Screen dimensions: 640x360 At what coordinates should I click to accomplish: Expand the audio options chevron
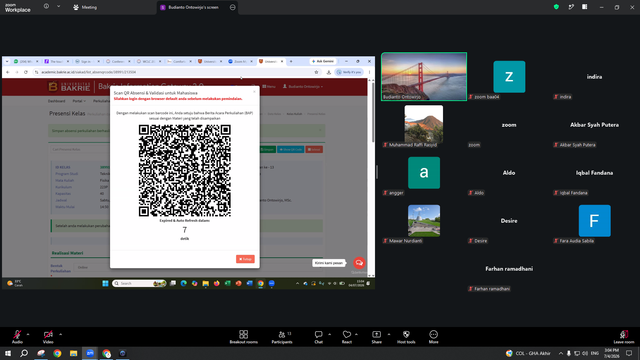(28, 334)
